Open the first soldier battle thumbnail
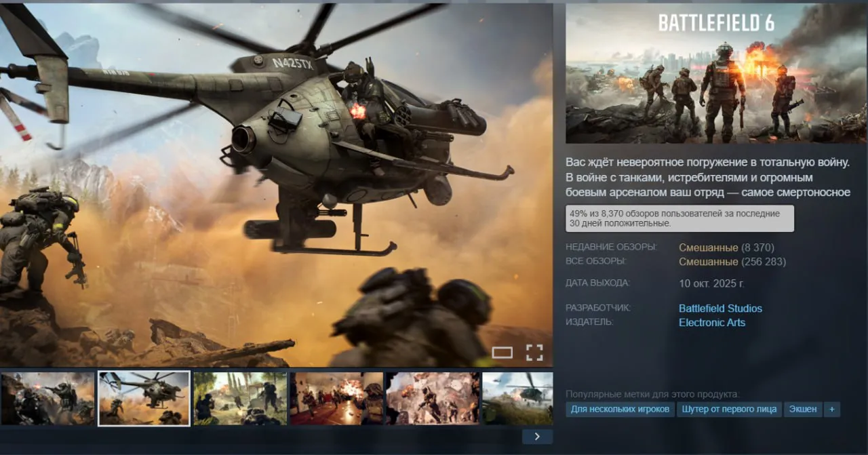The image size is (868, 455). 47,399
